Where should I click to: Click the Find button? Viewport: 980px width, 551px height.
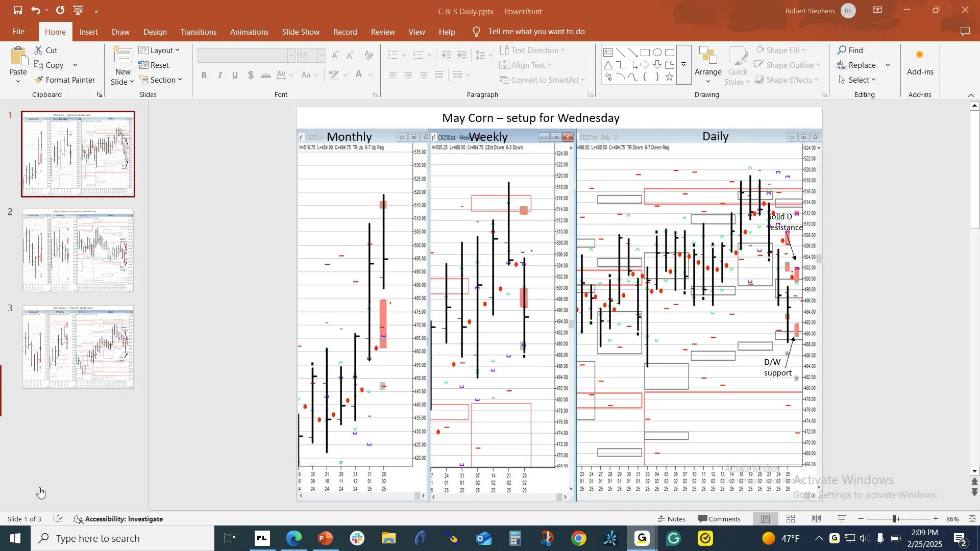850,50
